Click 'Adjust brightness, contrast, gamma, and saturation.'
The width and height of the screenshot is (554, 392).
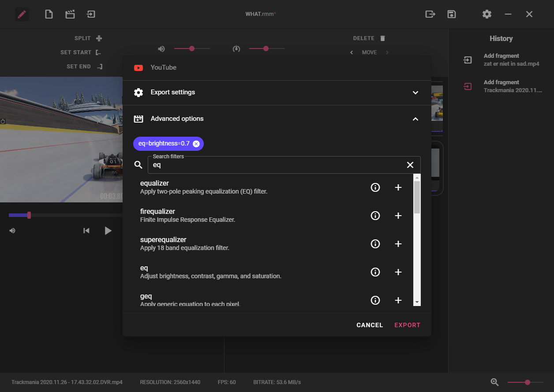click(211, 276)
